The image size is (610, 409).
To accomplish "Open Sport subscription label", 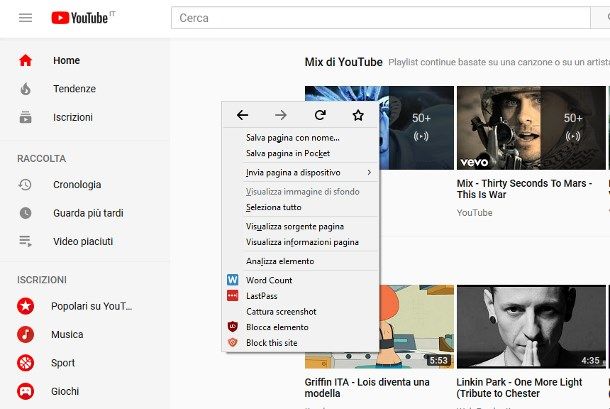I will 63,363.
